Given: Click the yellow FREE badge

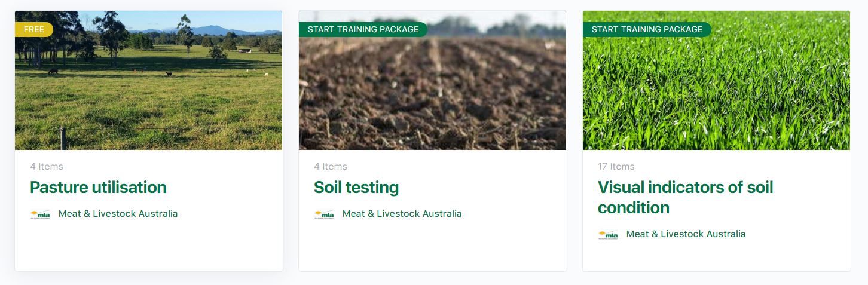Looking at the screenshot, I should click(x=34, y=29).
